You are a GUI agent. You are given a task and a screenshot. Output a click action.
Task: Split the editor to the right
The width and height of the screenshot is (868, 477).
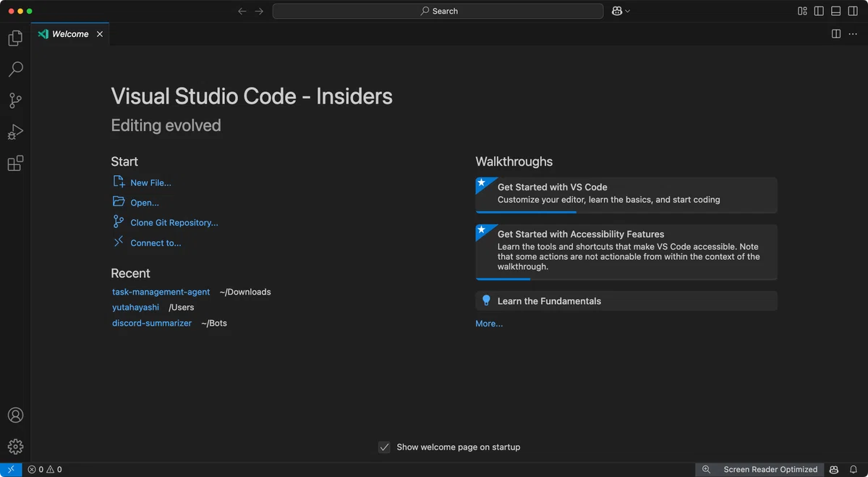pos(836,34)
